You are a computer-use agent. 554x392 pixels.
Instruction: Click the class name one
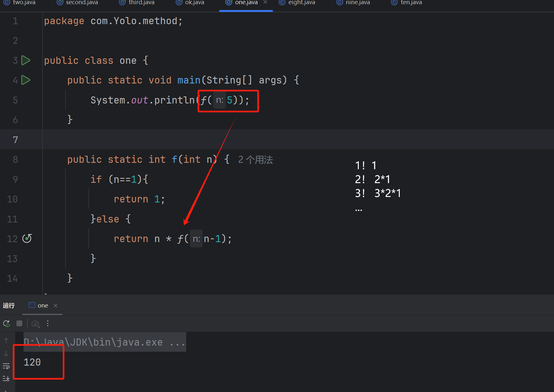(x=128, y=61)
